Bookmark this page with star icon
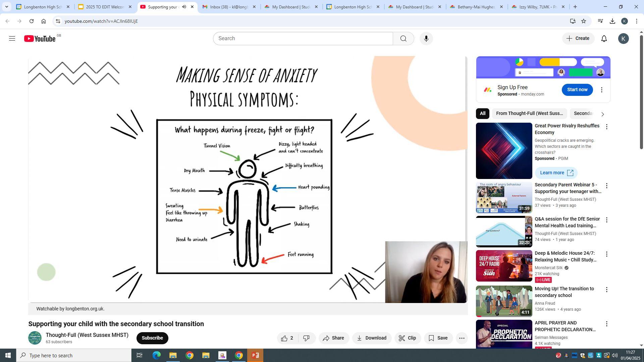The height and width of the screenshot is (362, 644). click(584, 21)
